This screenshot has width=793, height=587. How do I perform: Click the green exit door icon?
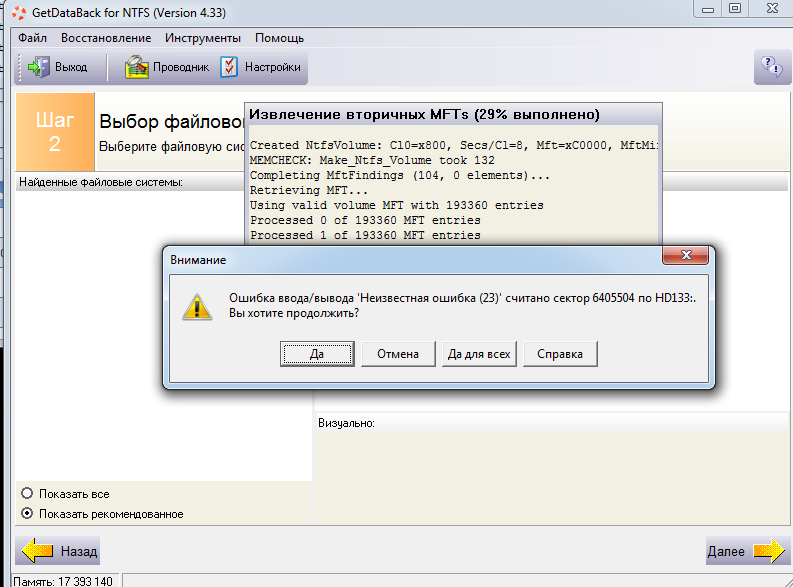pos(38,67)
